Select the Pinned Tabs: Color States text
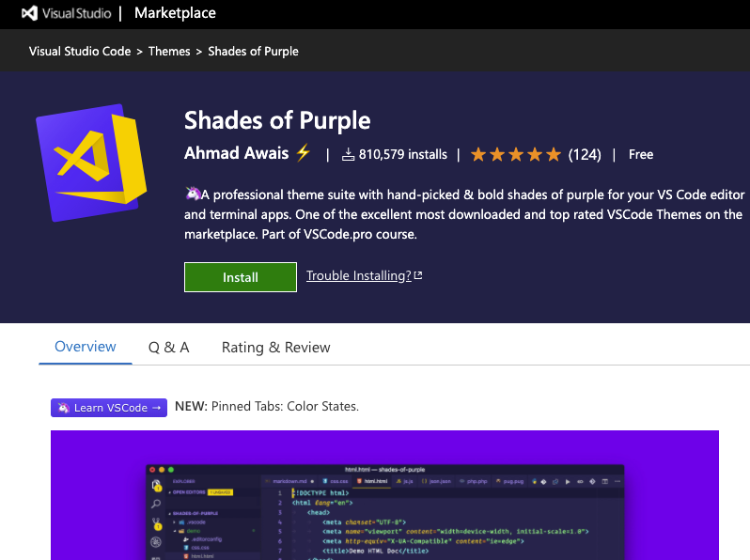Image resolution: width=750 pixels, height=560 pixels. (x=285, y=406)
